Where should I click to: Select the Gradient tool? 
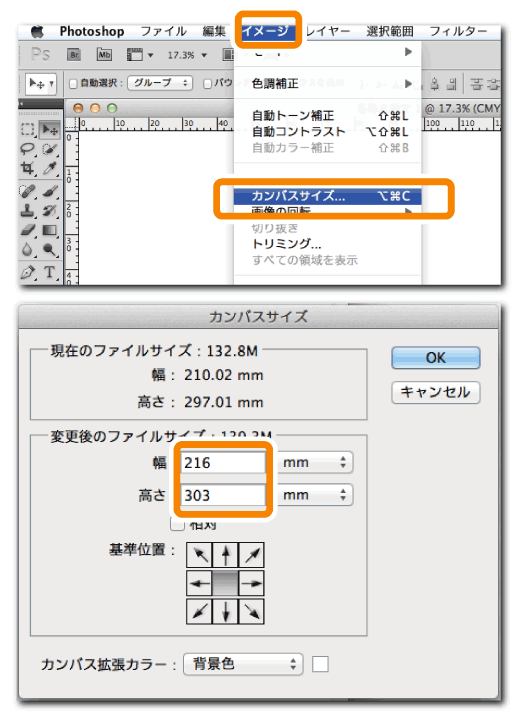coord(49,230)
